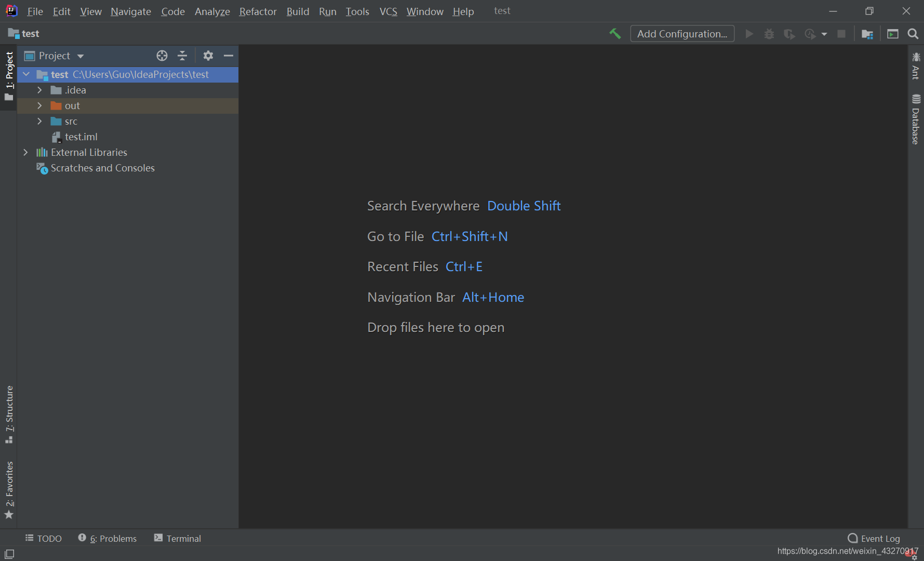Click the Build Project hammer icon
The image size is (924, 561).
tap(615, 34)
